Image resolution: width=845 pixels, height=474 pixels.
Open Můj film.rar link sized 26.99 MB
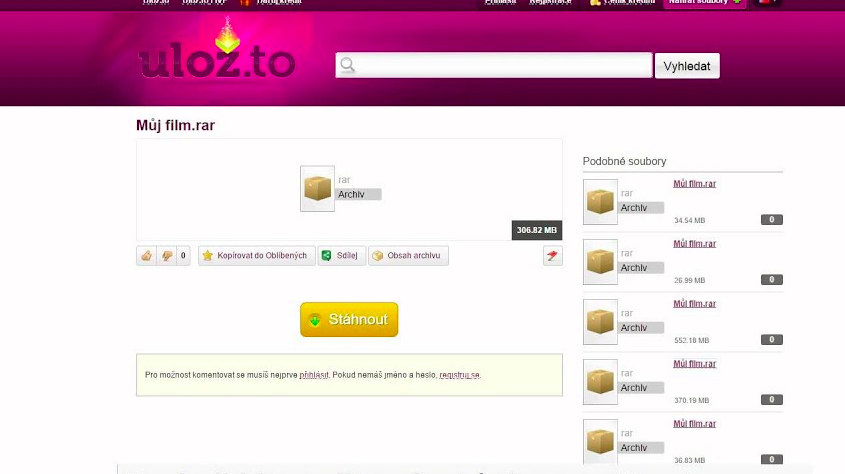click(x=694, y=243)
